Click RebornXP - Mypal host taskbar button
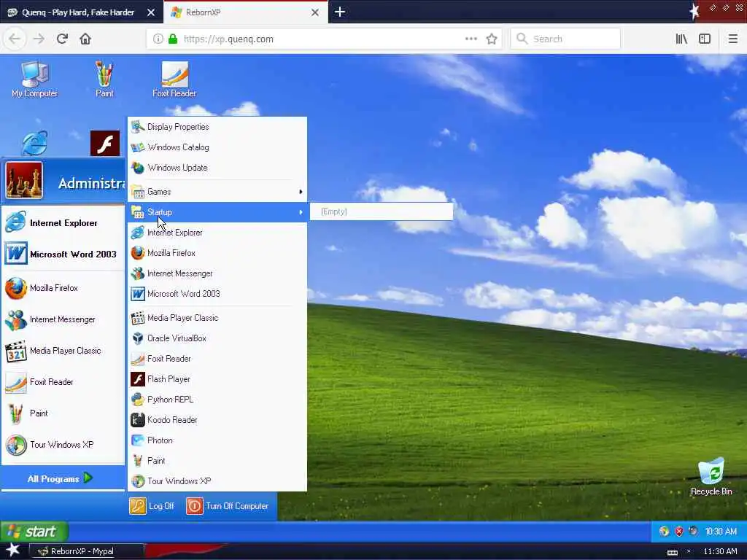The height and width of the screenshot is (560, 747). pos(86,551)
